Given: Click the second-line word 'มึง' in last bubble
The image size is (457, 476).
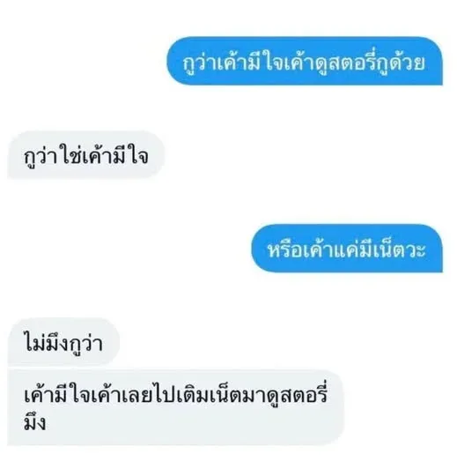Looking at the screenshot, I should click(35, 422).
